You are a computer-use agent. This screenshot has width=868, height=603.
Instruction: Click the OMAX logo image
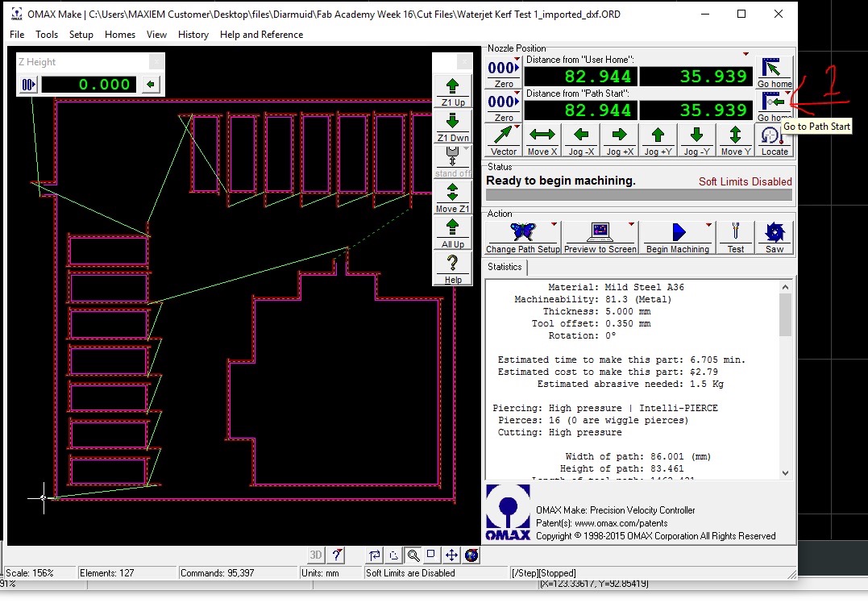tap(508, 512)
